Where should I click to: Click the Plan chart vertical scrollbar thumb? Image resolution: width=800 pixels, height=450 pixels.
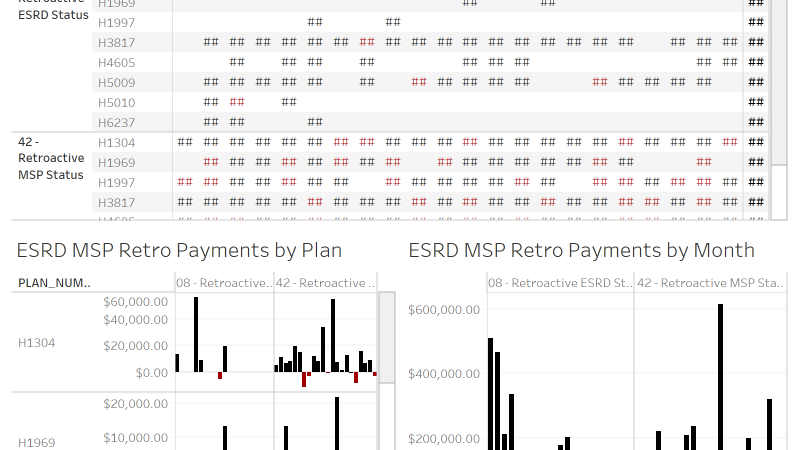(387, 337)
